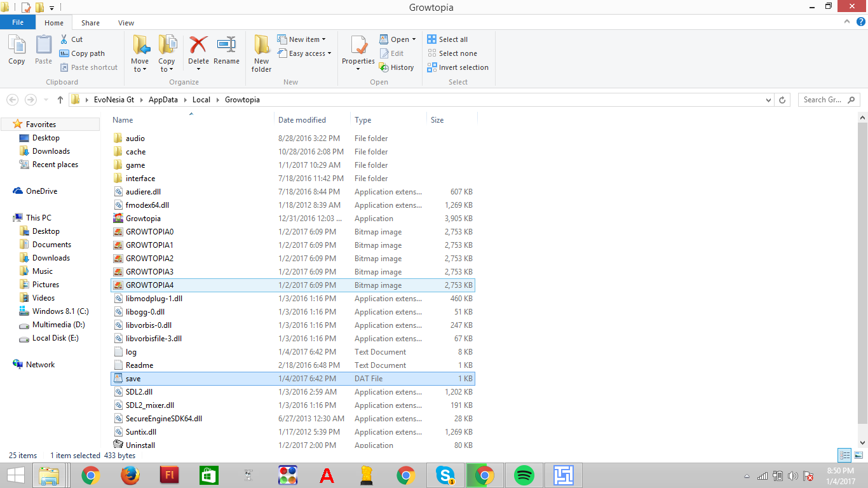Click the Search Growtopia box
Viewport: 868px width, 488px height.
click(829, 100)
